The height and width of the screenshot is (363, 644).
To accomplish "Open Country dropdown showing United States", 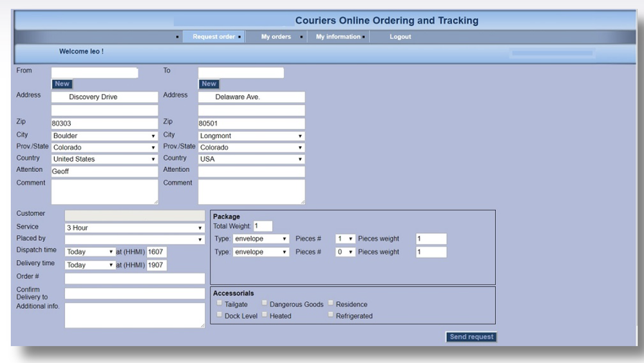I will coord(104,159).
